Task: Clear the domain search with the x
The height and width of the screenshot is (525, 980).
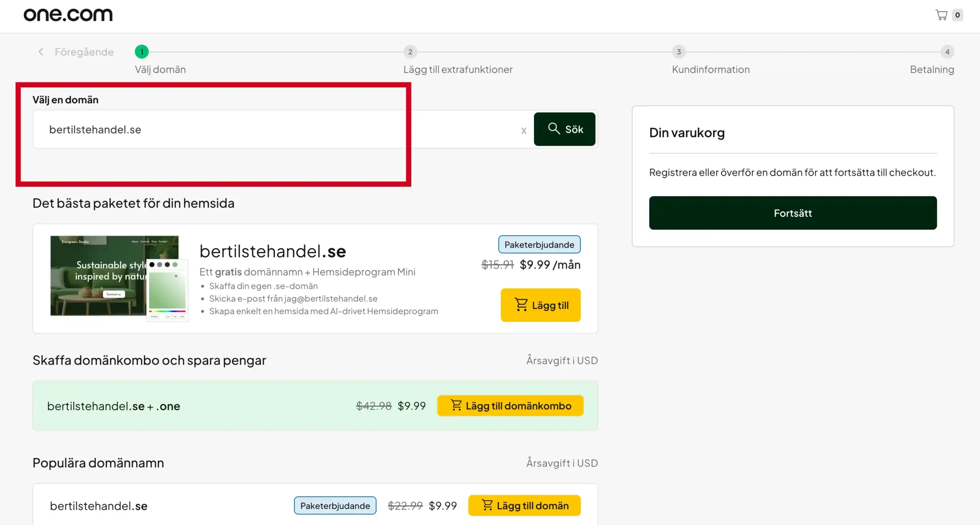Action: [x=524, y=130]
